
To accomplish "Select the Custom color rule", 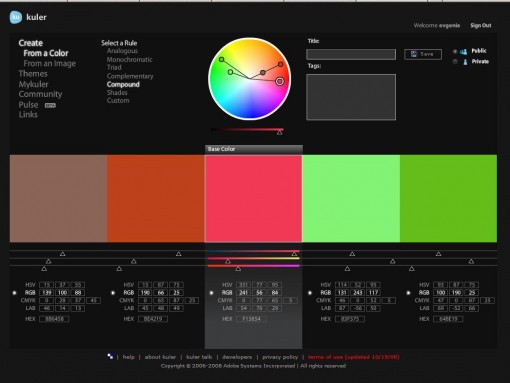I will click(118, 101).
